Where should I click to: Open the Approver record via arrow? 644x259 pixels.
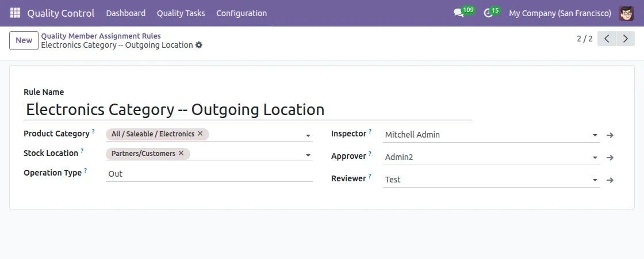pyautogui.click(x=610, y=158)
